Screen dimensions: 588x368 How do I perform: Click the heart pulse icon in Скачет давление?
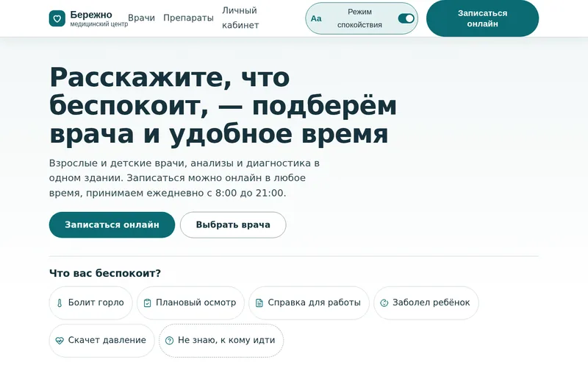click(60, 341)
